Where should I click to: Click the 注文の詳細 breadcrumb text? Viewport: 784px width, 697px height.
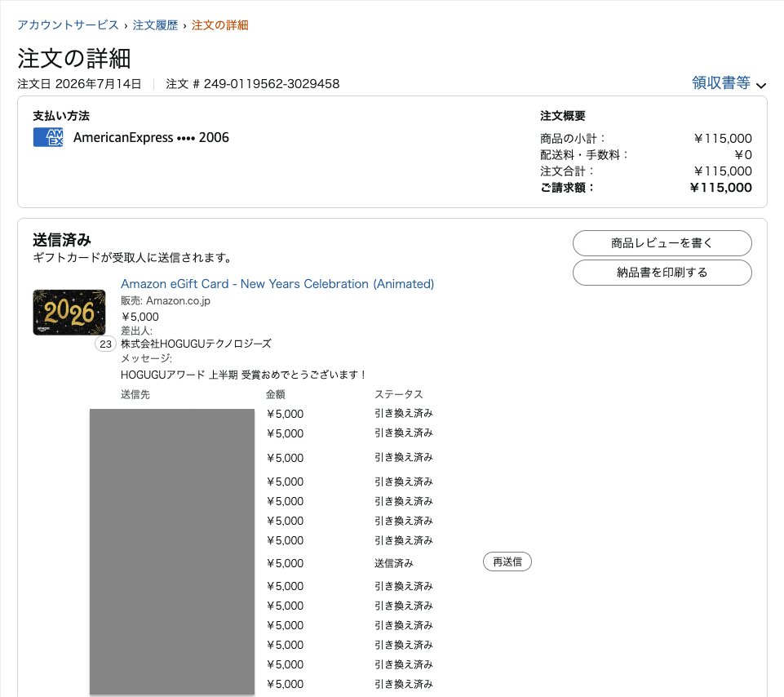(x=220, y=25)
